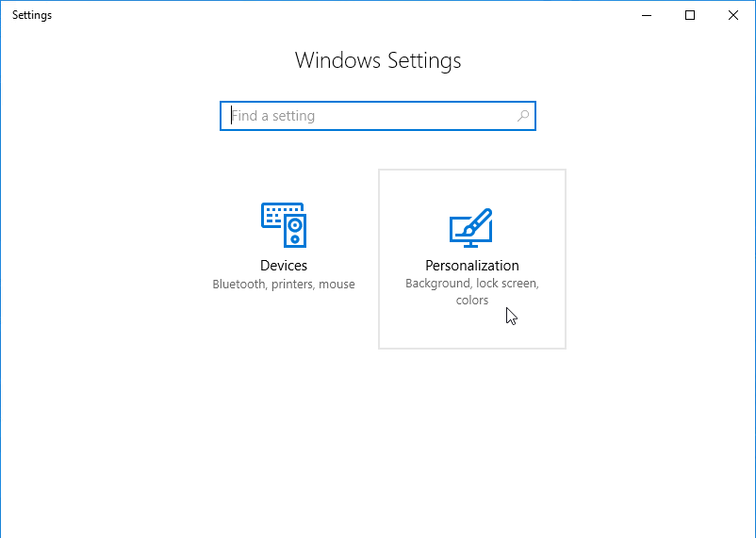Maximize the Settings window

pos(690,15)
